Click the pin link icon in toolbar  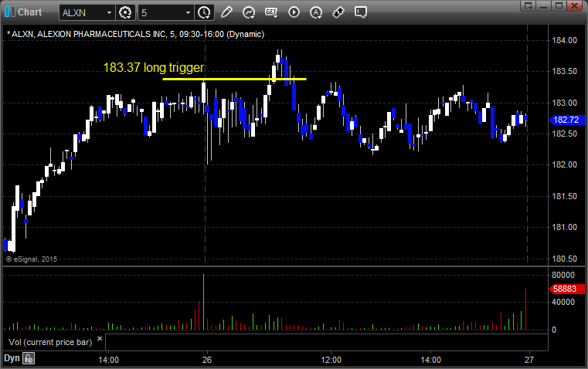pyautogui.click(x=338, y=12)
